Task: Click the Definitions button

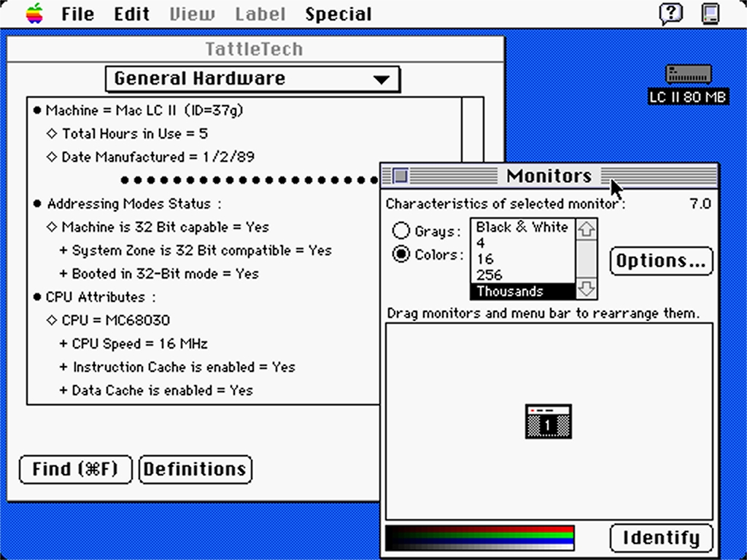Action: (195, 469)
